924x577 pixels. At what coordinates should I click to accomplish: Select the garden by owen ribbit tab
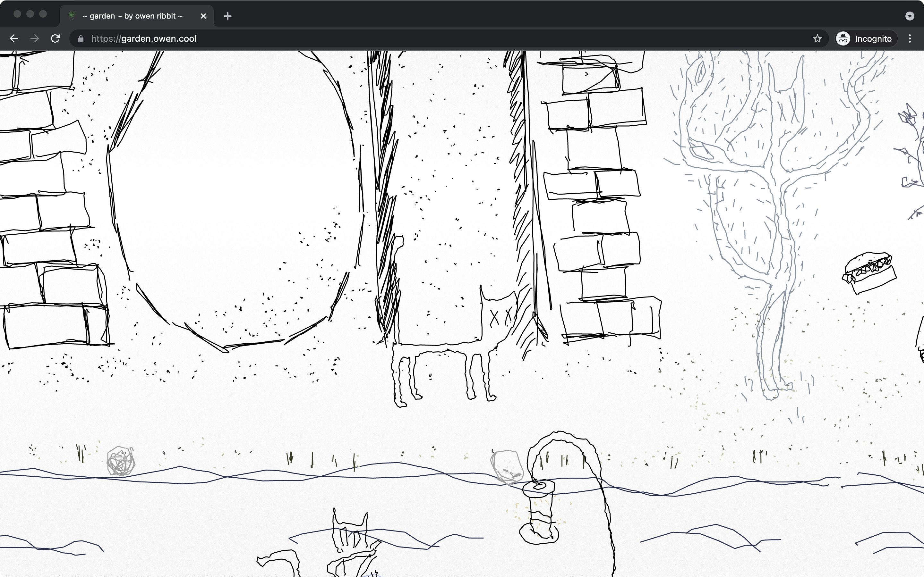pos(132,16)
